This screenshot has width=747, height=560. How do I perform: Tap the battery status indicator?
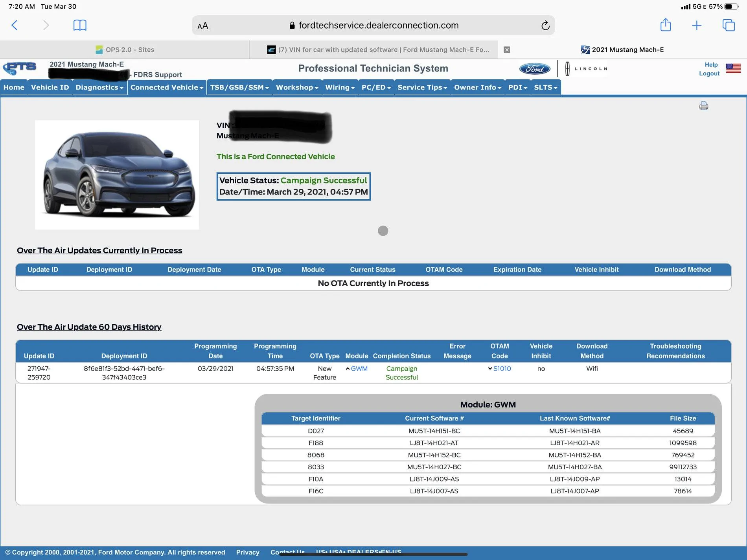731,6
